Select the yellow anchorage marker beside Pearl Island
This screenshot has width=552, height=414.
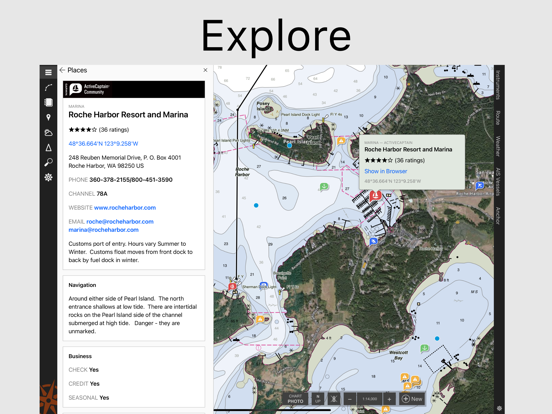click(x=341, y=142)
